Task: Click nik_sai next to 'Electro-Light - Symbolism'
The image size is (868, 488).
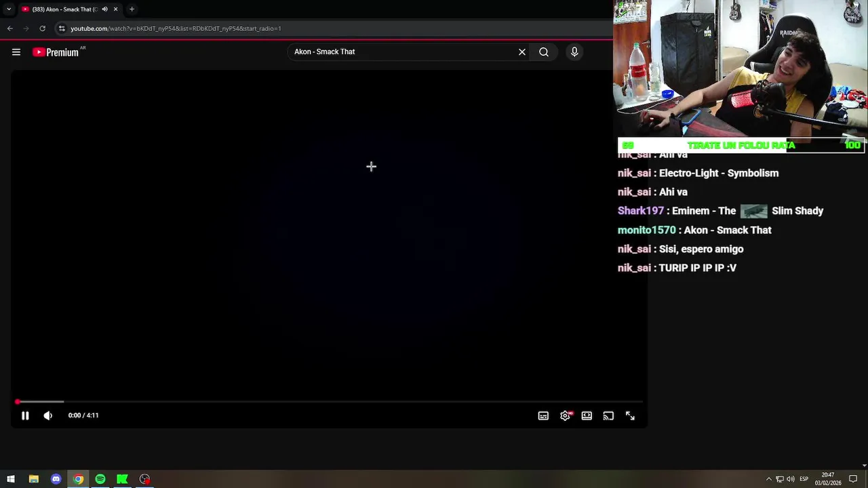Action: [x=634, y=174]
